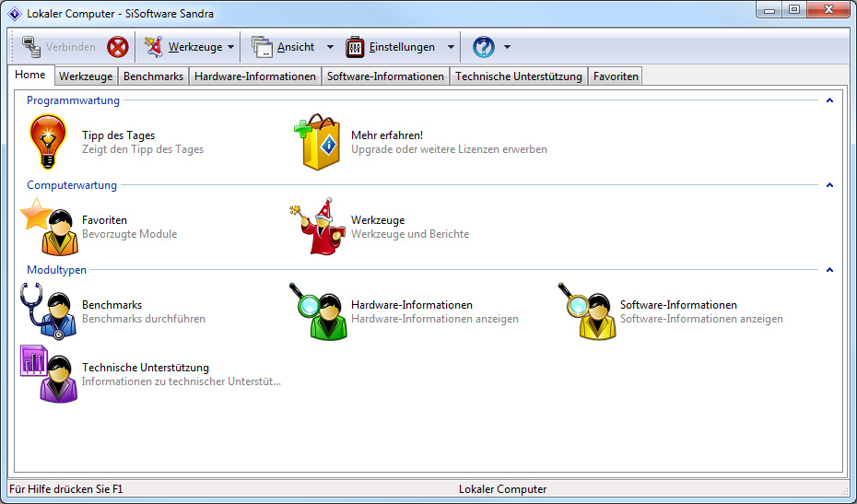Switch to the Software-Informationen tab

click(x=385, y=76)
